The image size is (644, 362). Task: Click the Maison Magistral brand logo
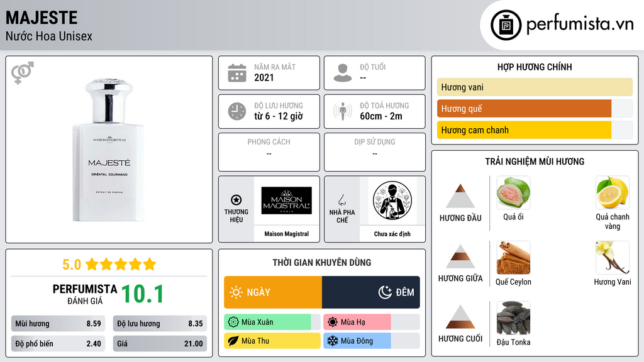[x=287, y=200]
